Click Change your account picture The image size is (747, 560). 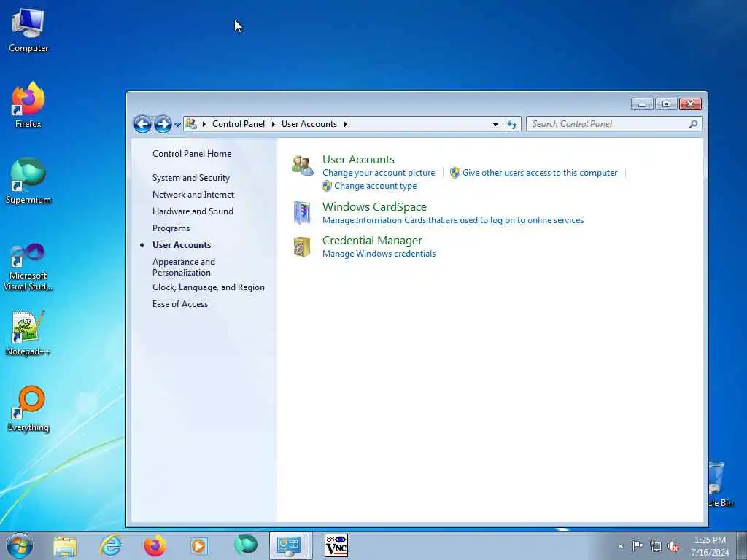(x=379, y=173)
